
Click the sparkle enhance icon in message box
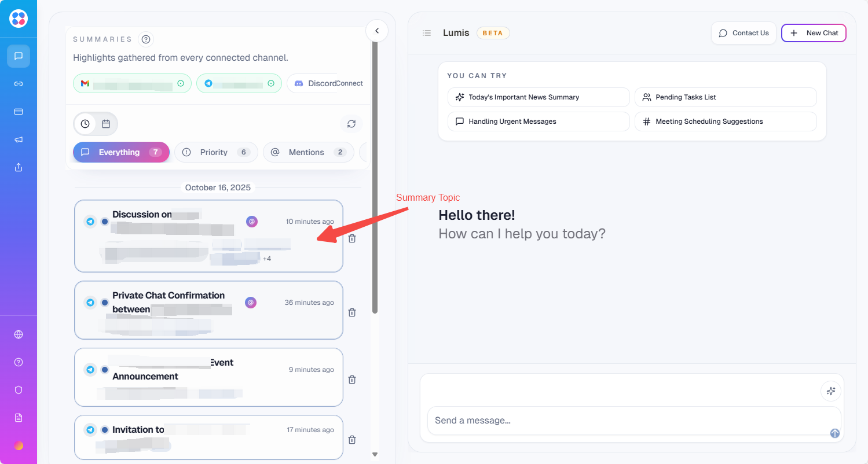(x=830, y=391)
